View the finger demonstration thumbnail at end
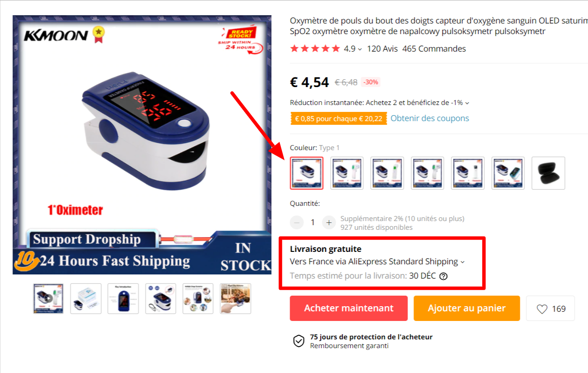The image size is (588, 373). (x=235, y=298)
